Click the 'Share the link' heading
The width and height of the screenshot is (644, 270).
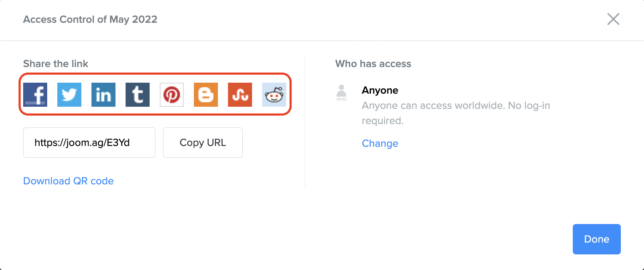(56, 64)
